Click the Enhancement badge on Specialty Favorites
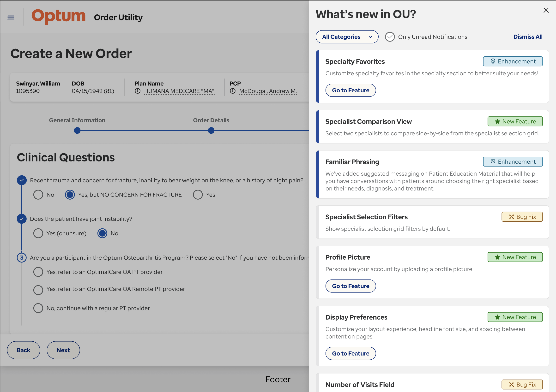The image size is (556, 392). [512, 61]
